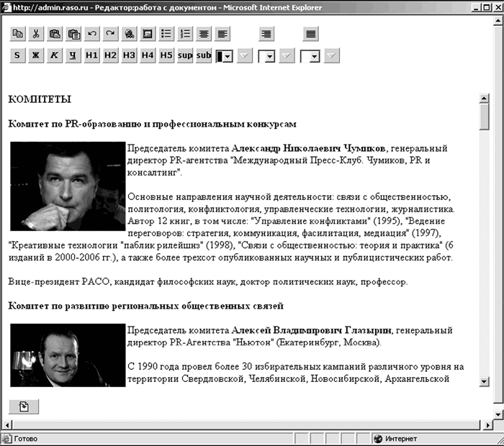The height and width of the screenshot is (446, 504).
Task: Click the Cut scissors icon
Action: 36,34
